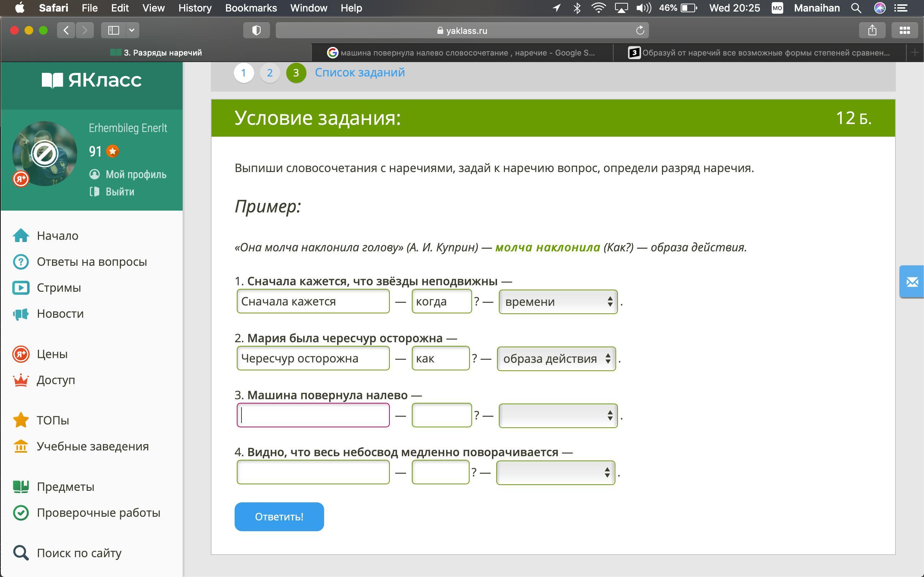The width and height of the screenshot is (924, 577).
Task: Open the empty category dropdown for sentence 4
Action: pos(555,472)
